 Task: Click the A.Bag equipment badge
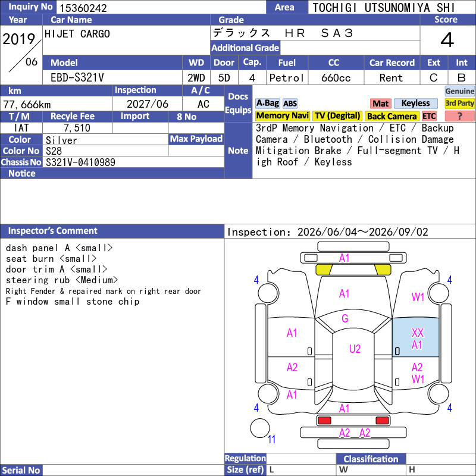click(267, 104)
